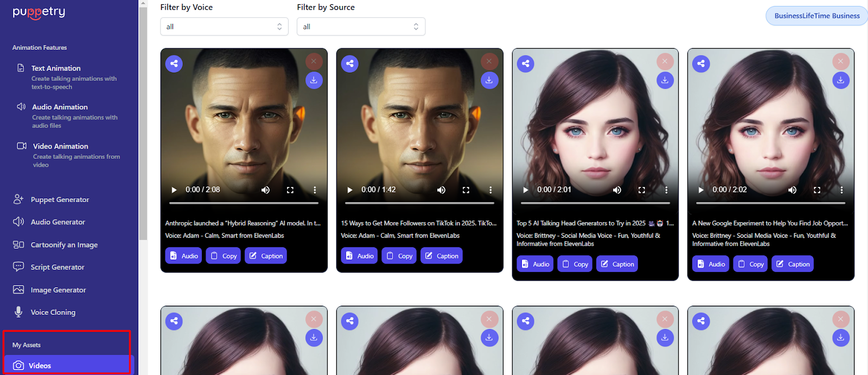
Task: Copy text of the Anthropic video
Action: [224, 256]
